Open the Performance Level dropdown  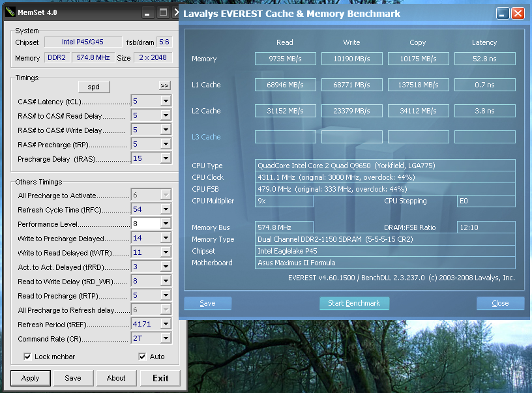click(166, 224)
